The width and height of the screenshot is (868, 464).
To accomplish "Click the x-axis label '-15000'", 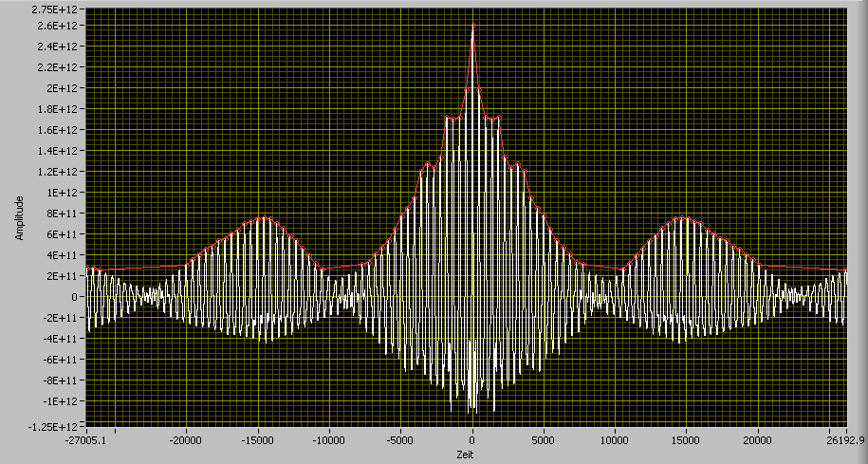I will [x=257, y=440].
